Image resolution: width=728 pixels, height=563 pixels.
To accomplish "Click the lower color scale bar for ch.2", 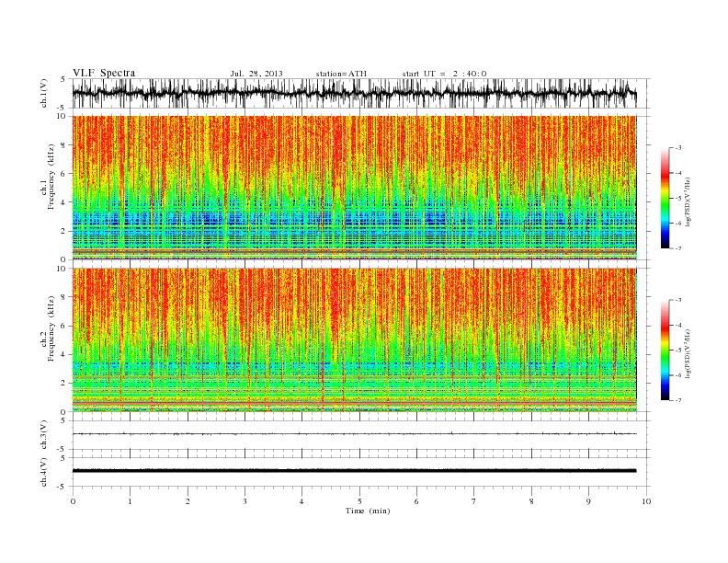I will click(x=665, y=350).
